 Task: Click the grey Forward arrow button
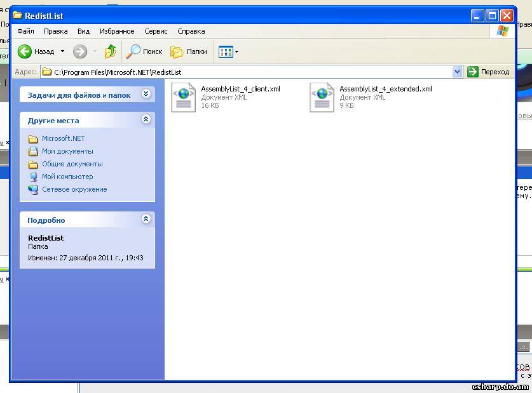click(80, 51)
